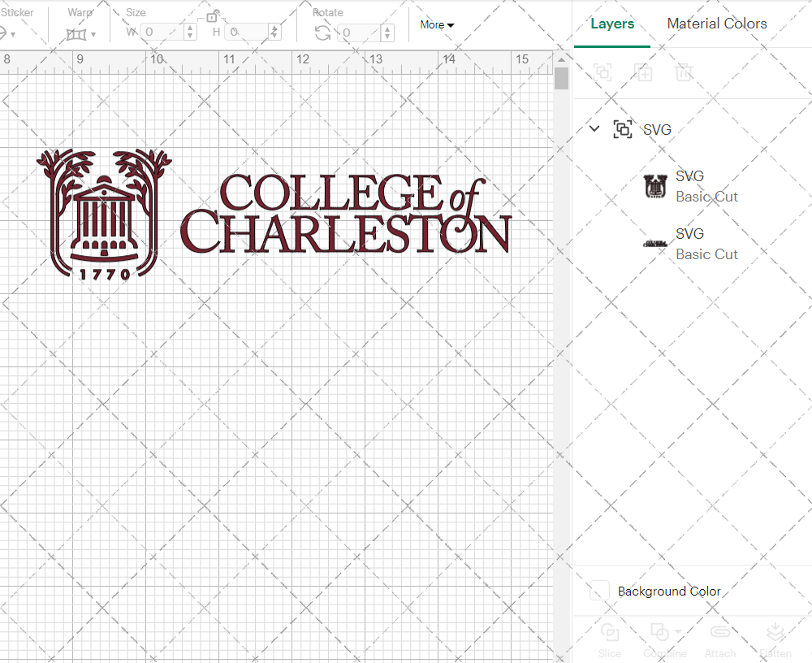Click the Width size input field
The height and width of the screenshot is (663, 812).
tap(162, 32)
